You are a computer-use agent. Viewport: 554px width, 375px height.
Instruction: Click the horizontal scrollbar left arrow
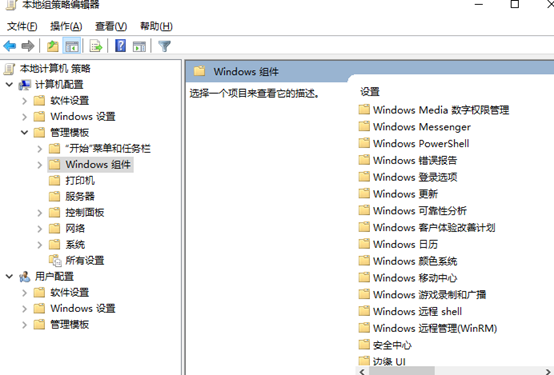pyautogui.click(x=363, y=371)
